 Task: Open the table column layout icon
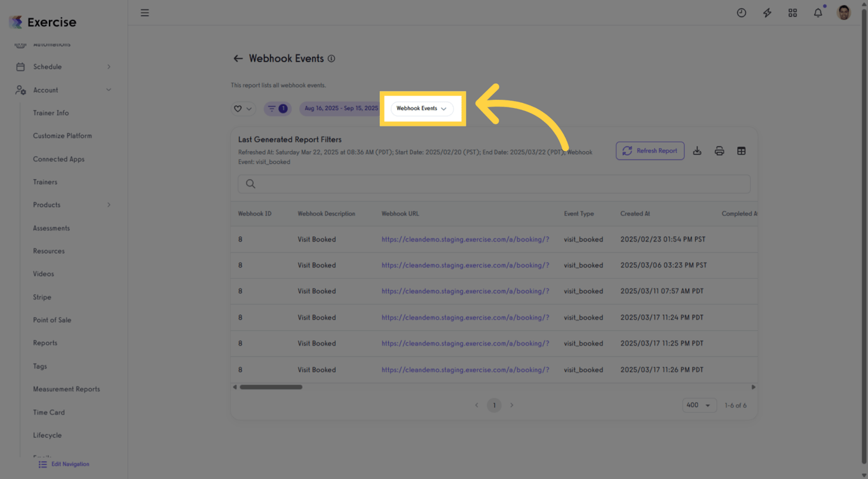(x=742, y=151)
